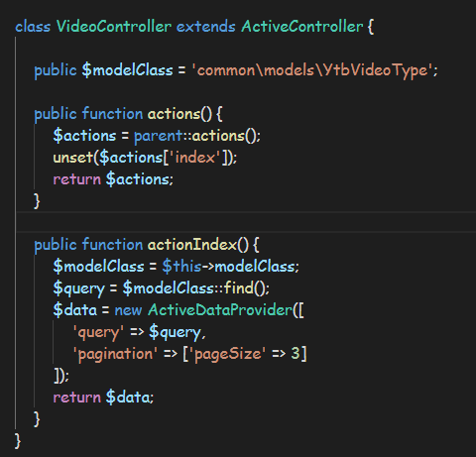The width and height of the screenshot is (476, 457).
Task: Click the 'return $data;' statement
Action: pyautogui.click(x=103, y=398)
